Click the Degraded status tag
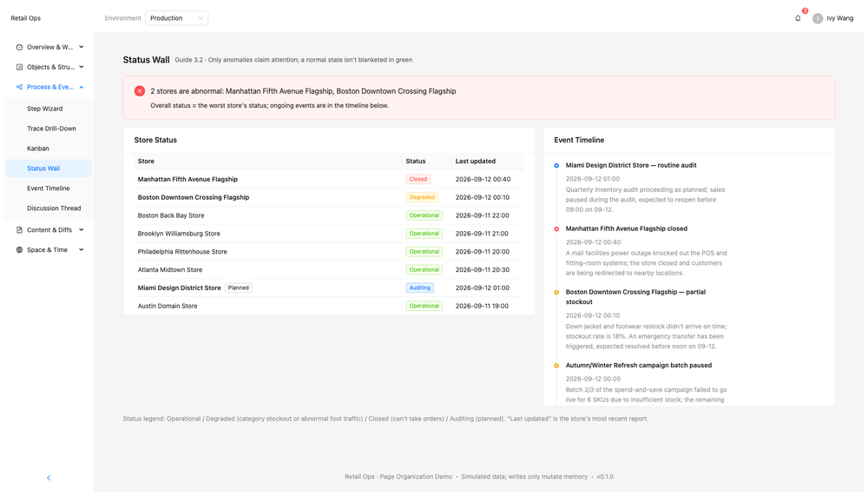Screen dimensions: 868x496 click(422, 197)
